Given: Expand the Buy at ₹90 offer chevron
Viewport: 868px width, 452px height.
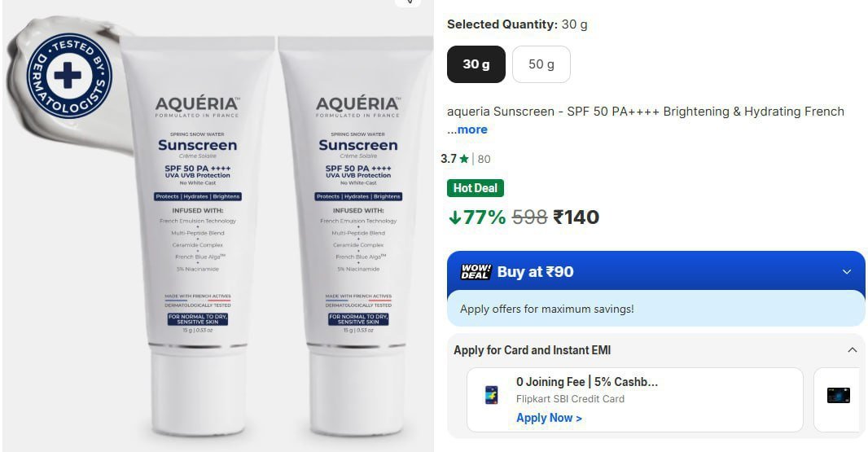Looking at the screenshot, I should pyautogui.click(x=846, y=271).
